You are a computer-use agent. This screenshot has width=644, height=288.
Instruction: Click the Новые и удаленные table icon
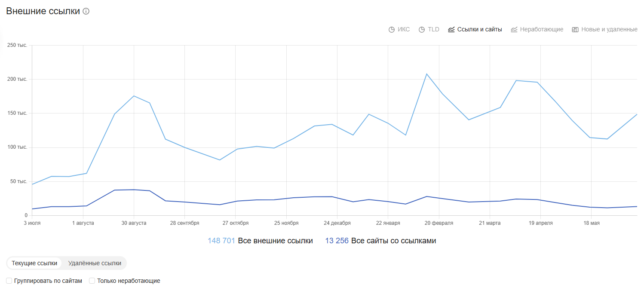click(x=575, y=30)
